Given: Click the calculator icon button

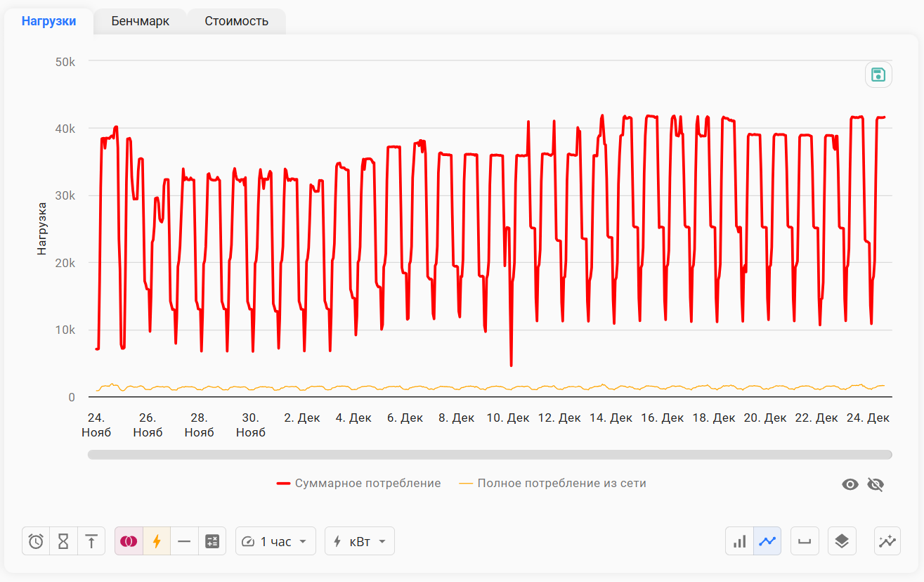Looking at the screenshot, I should tap(212, 541).
